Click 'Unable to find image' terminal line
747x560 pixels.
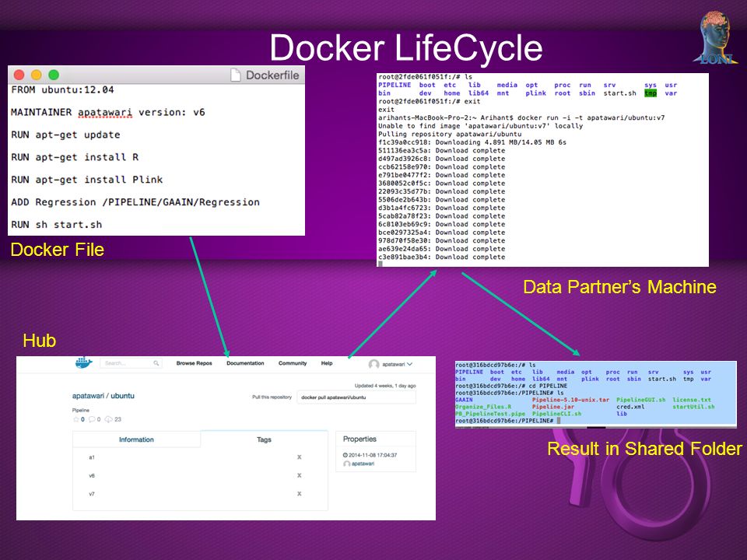tap(480, 126)
